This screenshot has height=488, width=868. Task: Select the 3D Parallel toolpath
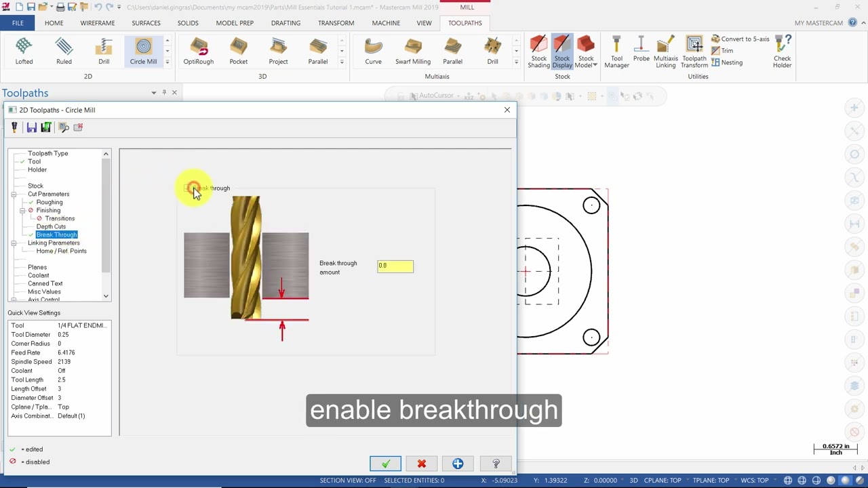[x=318, y=52]
